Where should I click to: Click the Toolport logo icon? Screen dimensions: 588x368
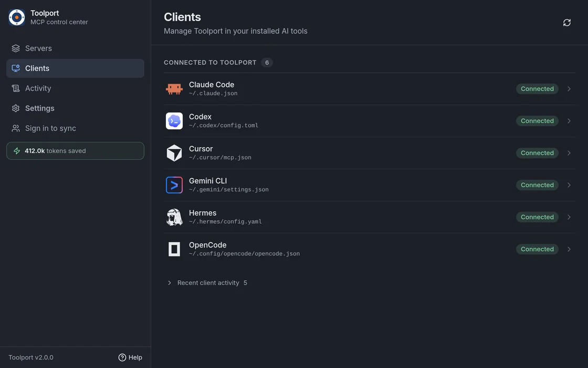click(x=17, y=17)
